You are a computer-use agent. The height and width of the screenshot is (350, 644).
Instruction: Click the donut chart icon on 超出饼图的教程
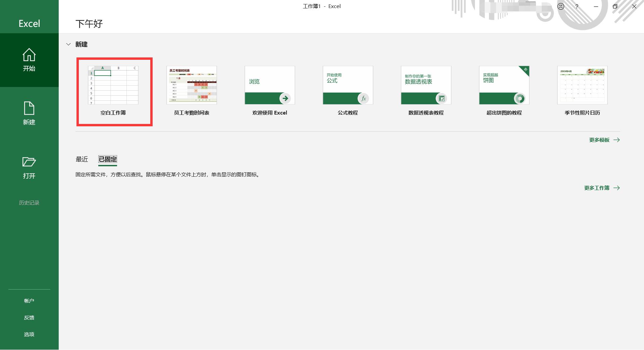click(x=520, y=98)
